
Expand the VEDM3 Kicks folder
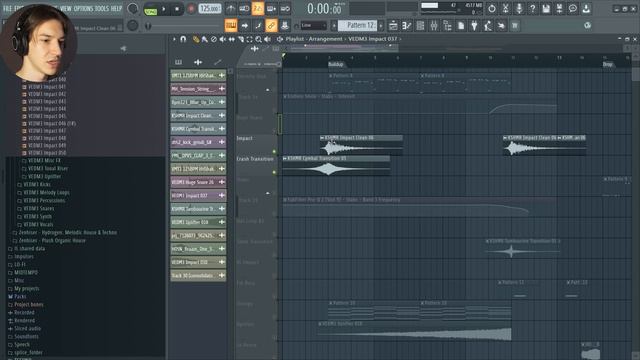click(x=37, y=184)
